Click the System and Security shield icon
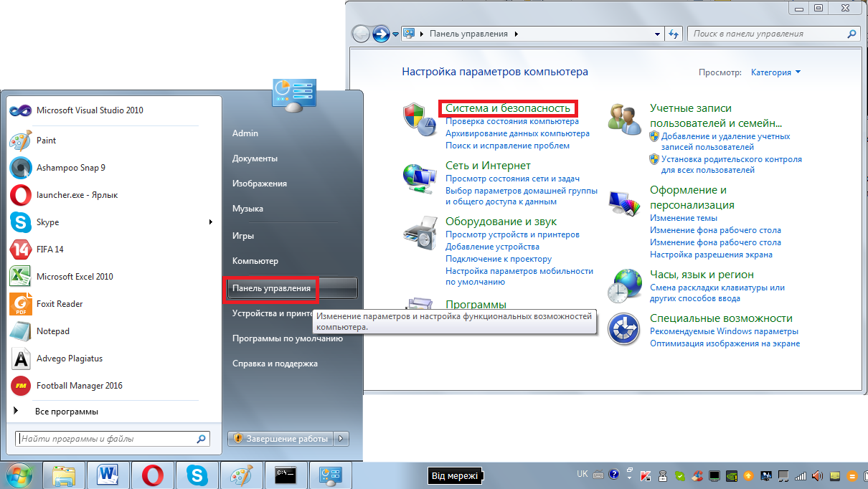Image resolution: width=868 pixels, height=489 pixels. pyautogui.click(x=420, y=118)
